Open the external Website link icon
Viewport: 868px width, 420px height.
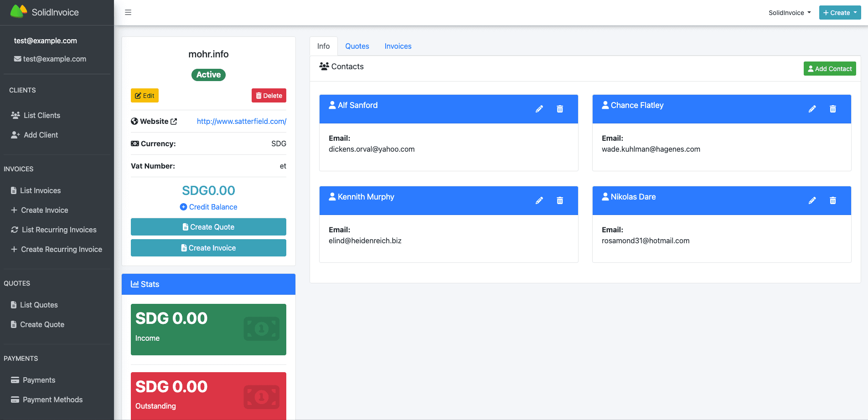174,122
